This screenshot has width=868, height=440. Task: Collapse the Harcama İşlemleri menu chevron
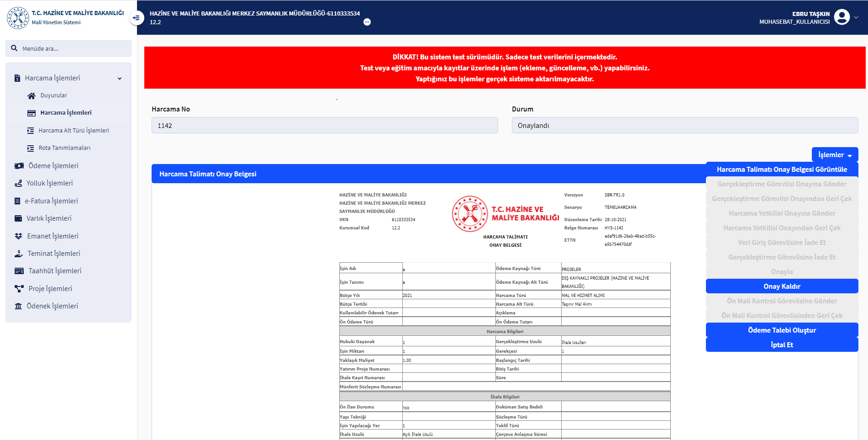pyautogui.click(x=120, y=78)
